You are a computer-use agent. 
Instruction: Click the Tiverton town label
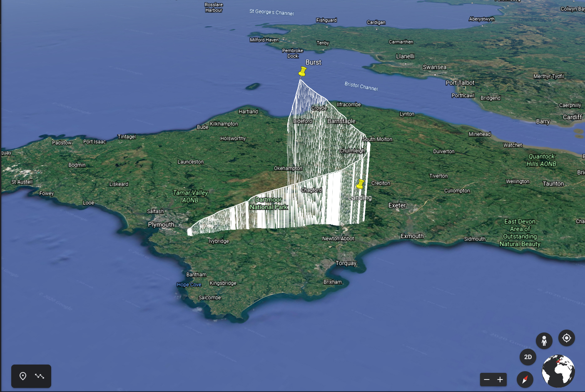click(x=438, y=176)
